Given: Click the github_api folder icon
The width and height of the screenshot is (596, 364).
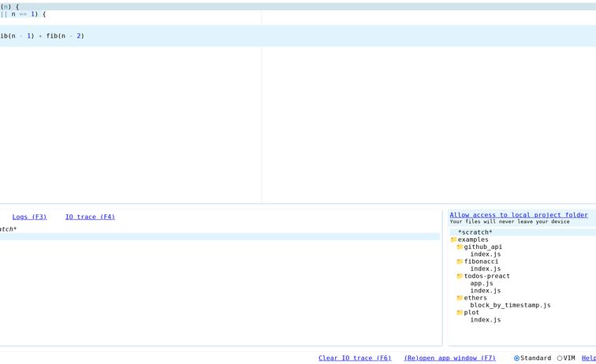Looking at the screenshot, I should click(x=460, y=247).
